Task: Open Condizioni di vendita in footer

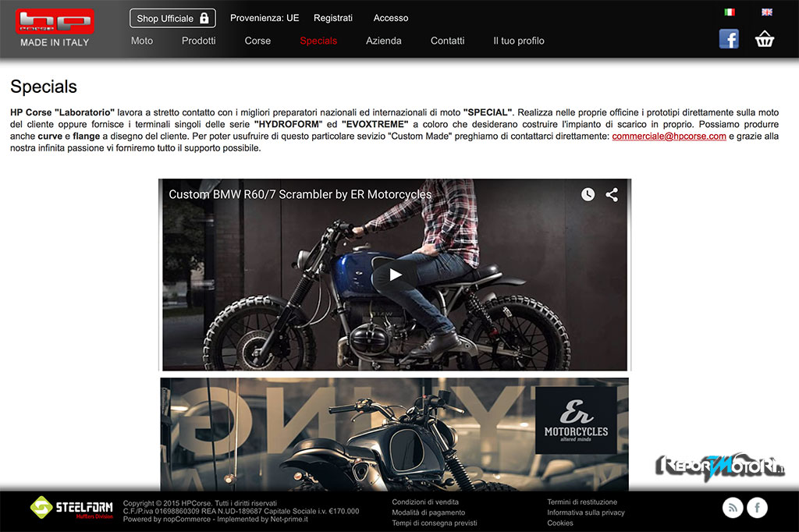Action: [425, 502]
